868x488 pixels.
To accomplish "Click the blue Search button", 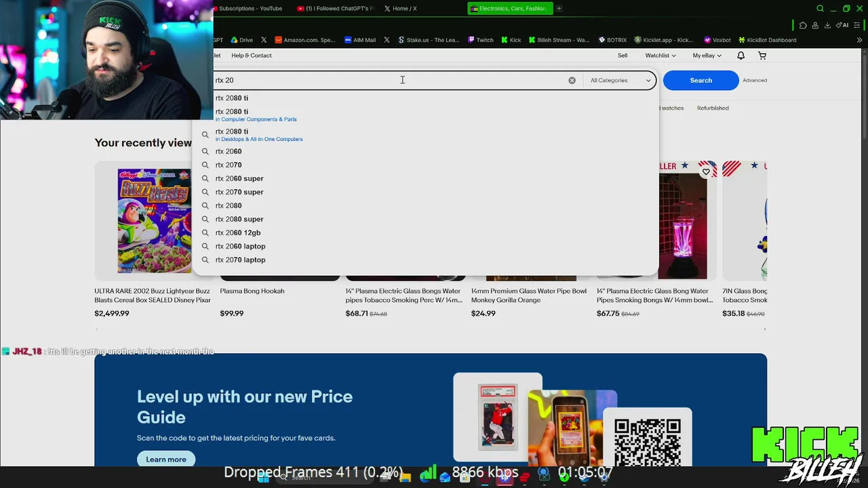I will 701,80.
